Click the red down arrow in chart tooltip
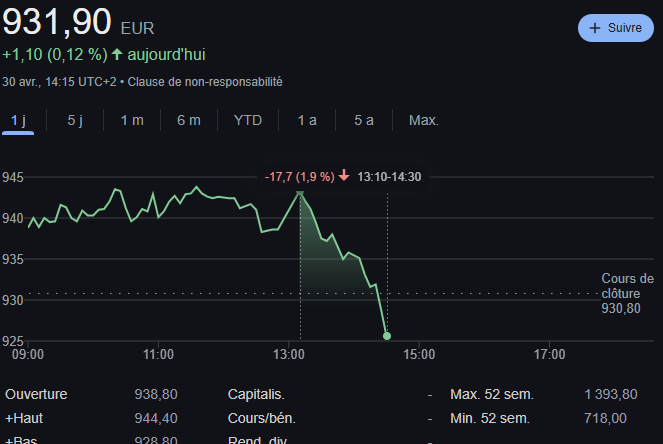 pos(344,176)
